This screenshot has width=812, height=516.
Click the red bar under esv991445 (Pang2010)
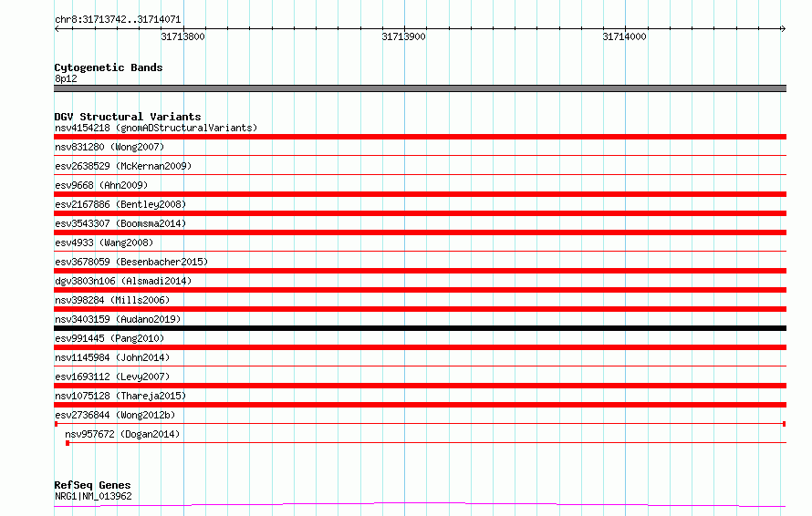[x=420, y=347]
